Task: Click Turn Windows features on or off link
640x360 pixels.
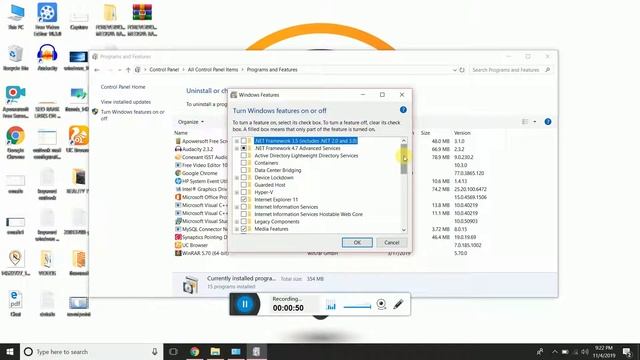Action: click(133, 115)
